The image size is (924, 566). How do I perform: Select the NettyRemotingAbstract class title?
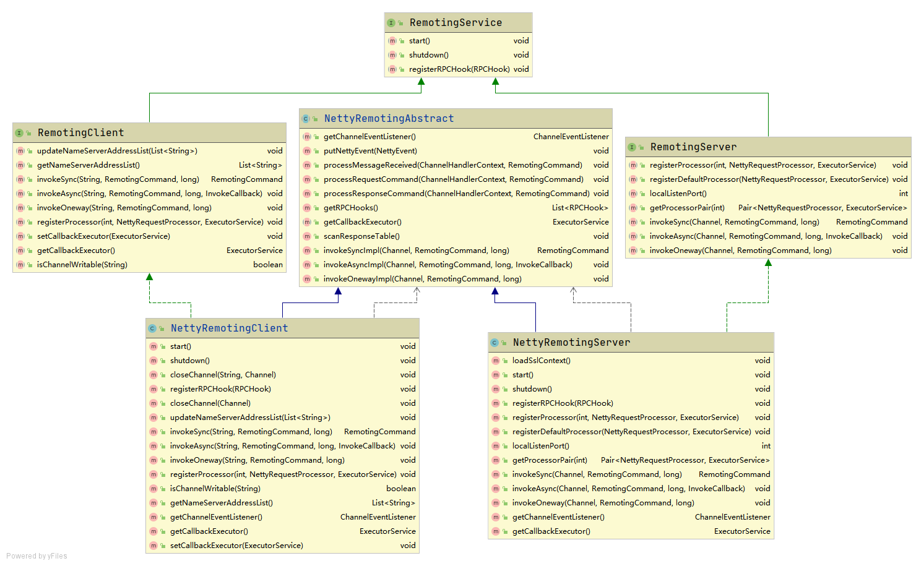pyautogui.click(x=389, y=119)
